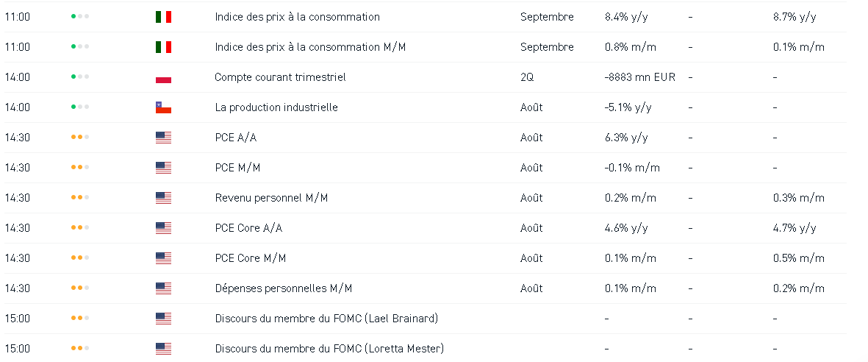This screenshot has height=362, width=868.
Task: Click Italy flag on the consommation M/M row
Action: point(163,47)
